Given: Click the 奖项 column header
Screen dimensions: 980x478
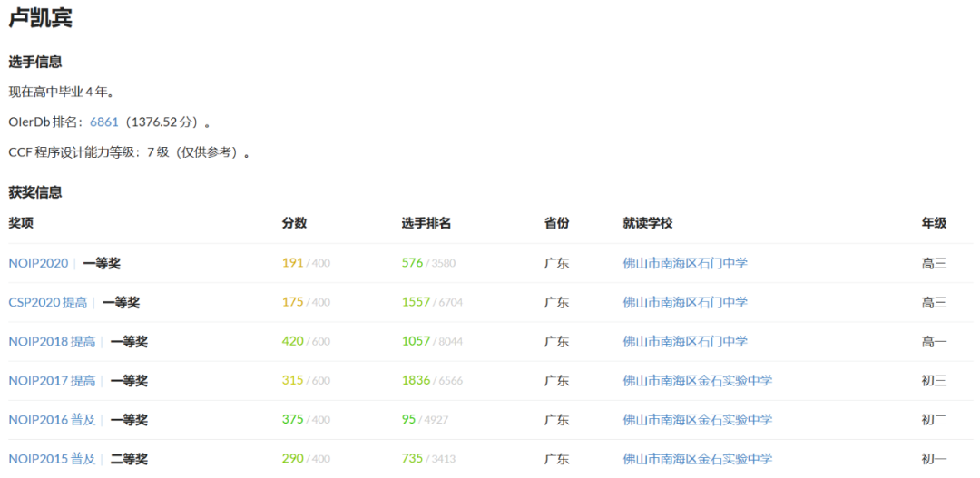Looking at the screenshot, I should [21, 223].
